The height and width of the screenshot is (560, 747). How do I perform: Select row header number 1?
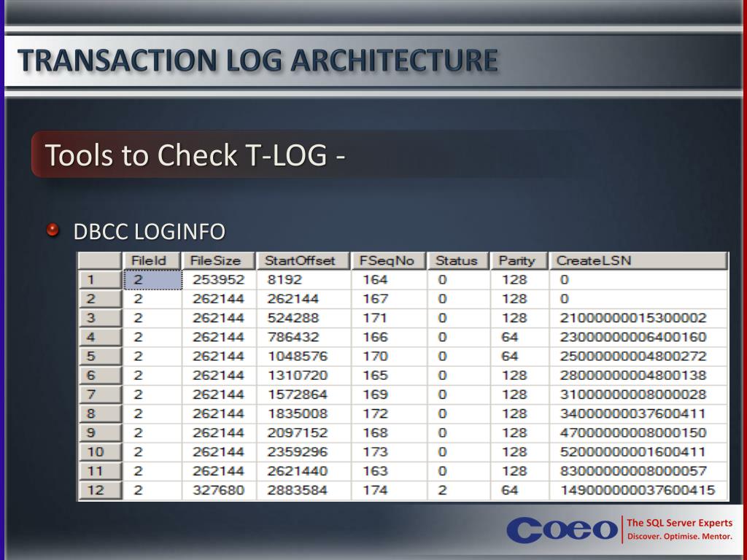(x=99, y=279)
